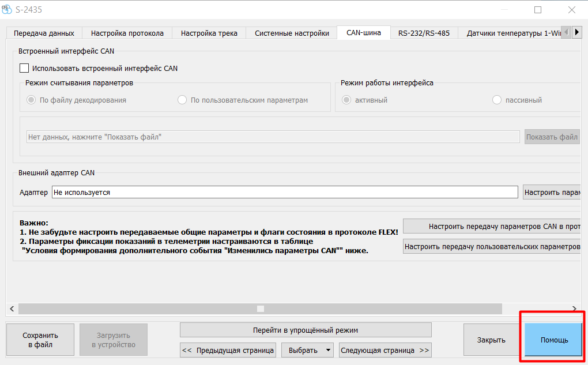Click the horizontal scrollbar's right arrow
This screenshot has width=588, height=365.
click(574, 309)
